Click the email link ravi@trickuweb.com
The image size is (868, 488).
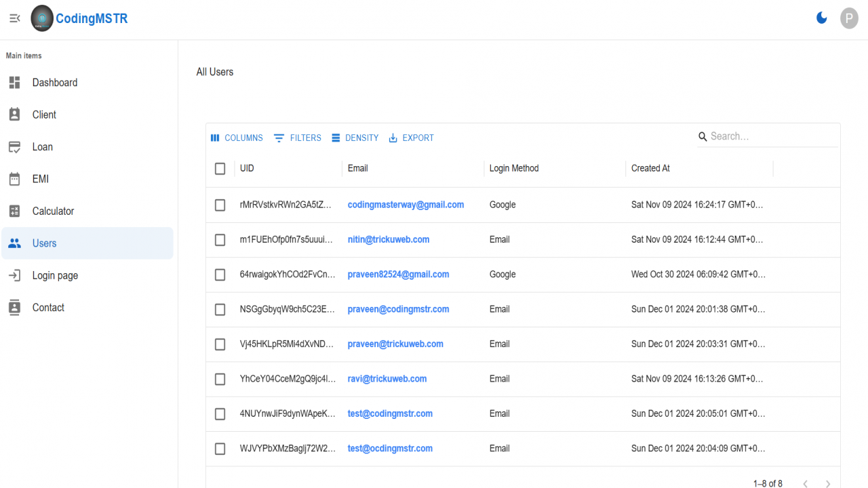tap(387, 379)
